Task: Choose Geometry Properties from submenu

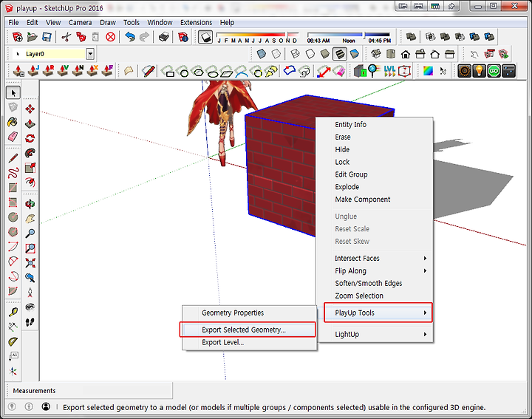Action: click(250, 313)
